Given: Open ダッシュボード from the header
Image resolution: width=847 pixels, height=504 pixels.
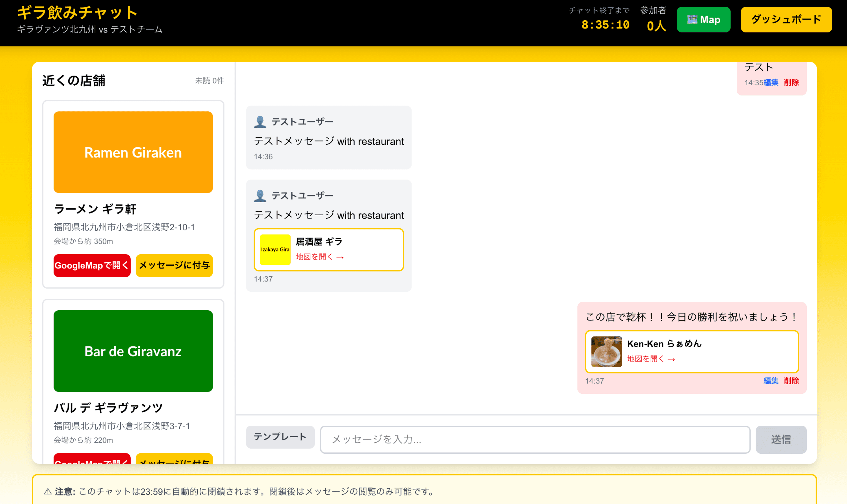Looking at the screenshot, I should click(786, 20).
